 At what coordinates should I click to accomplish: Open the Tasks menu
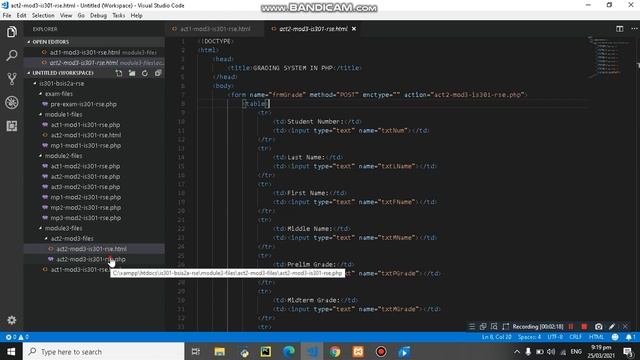[119, 16]
